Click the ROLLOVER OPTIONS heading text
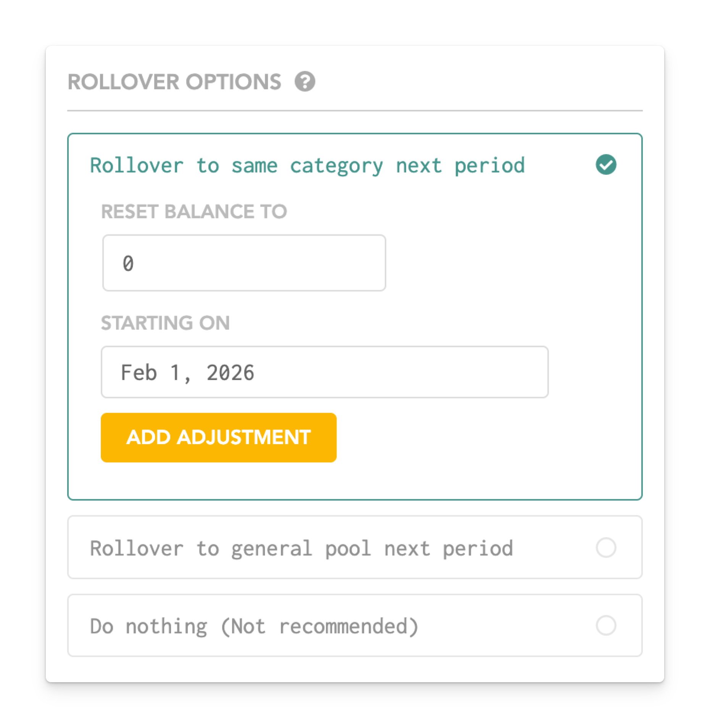This screenshot has height=728, width=710. 174,82
